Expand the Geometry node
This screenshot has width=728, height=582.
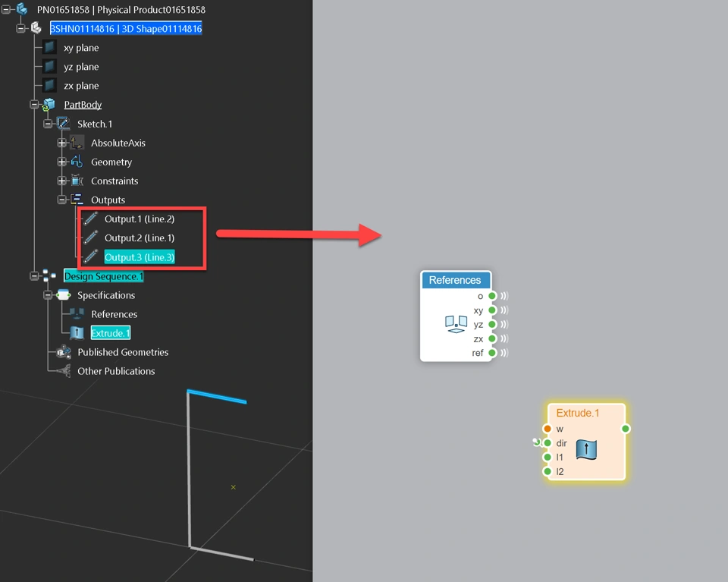coord(61,162)
